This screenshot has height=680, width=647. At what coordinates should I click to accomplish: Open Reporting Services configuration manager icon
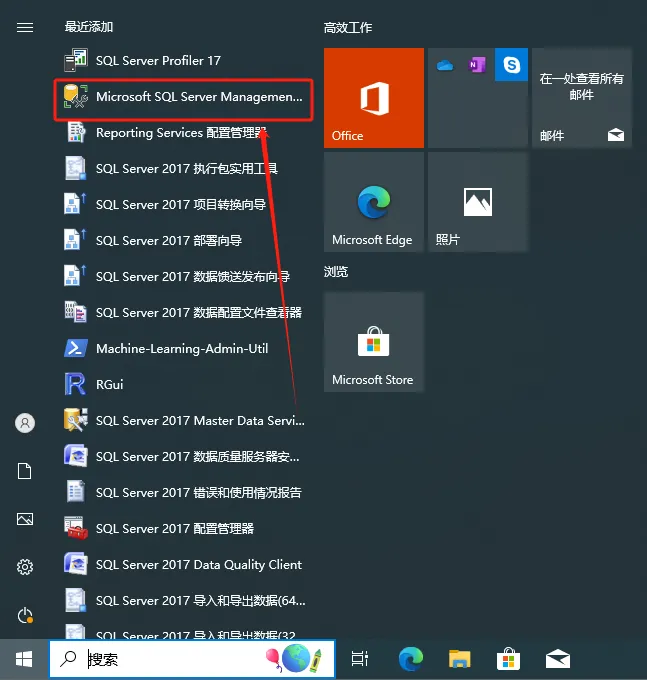[76, 132]
